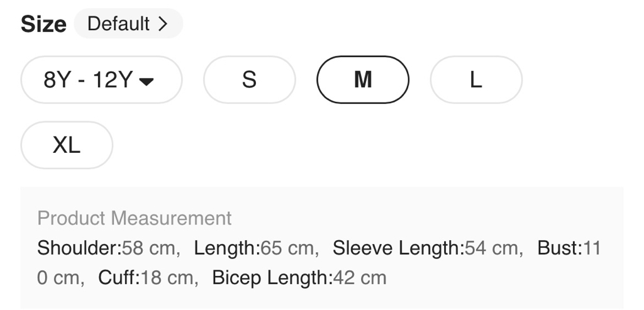Image resolution: width=644 pixels, height=310 pixels.
Task: Click the 65 cm length value
Action: pyautogui.click(x=289, y=248)
